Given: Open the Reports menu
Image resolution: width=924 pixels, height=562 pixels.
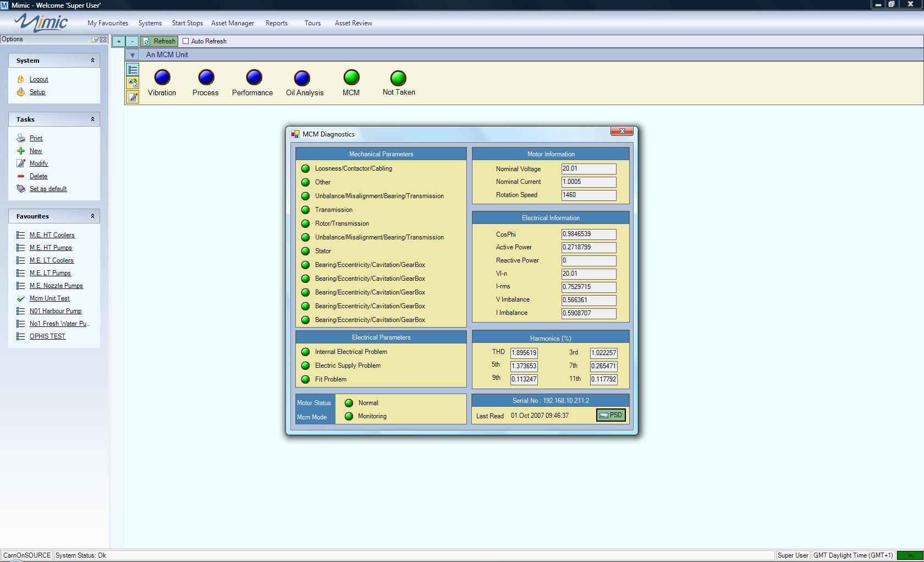Looking at the screenshot, I should [x=277, y=23].
